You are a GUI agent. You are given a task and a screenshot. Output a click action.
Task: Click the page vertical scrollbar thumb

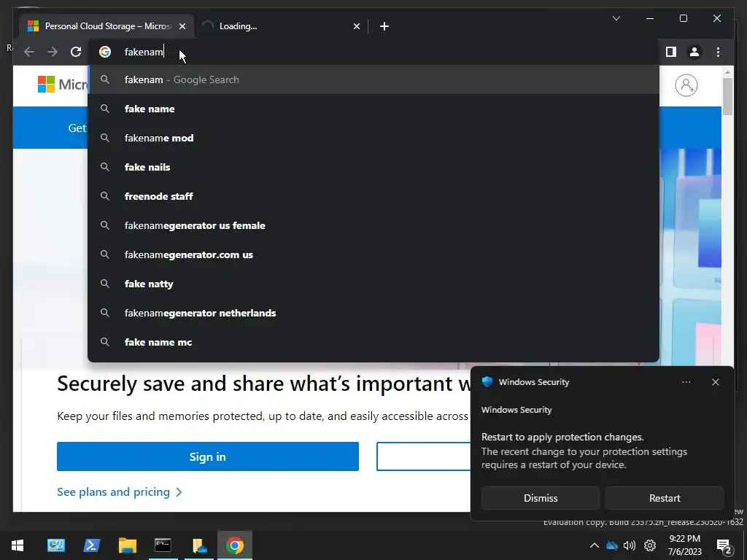727,96
